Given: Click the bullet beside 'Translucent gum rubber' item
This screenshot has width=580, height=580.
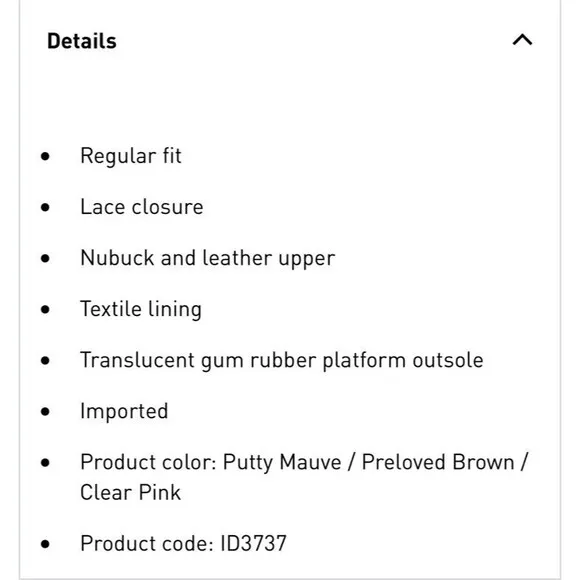Looking at the screenshot, I should [x=45, y=360].
